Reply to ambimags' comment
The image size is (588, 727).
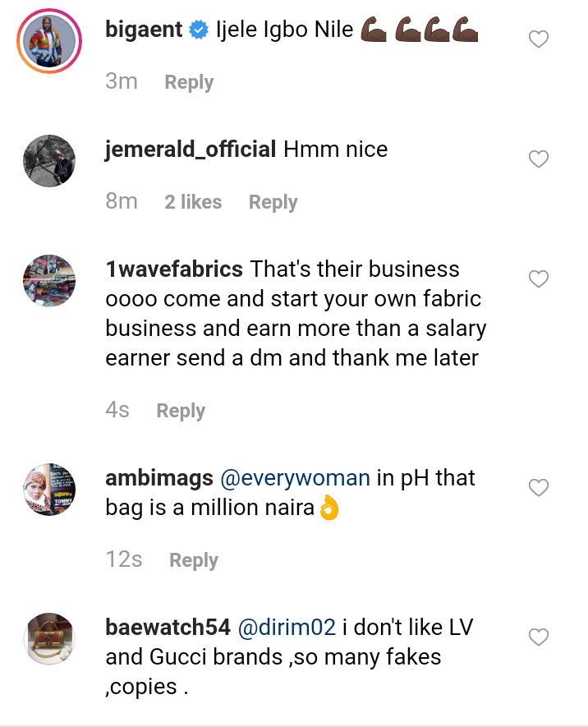[194, 560]
